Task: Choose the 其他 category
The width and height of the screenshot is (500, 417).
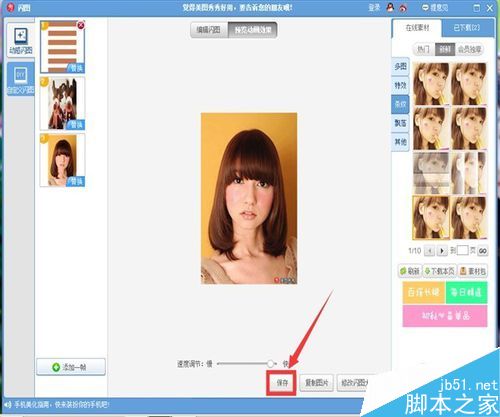Action: [x=400, y=142]
